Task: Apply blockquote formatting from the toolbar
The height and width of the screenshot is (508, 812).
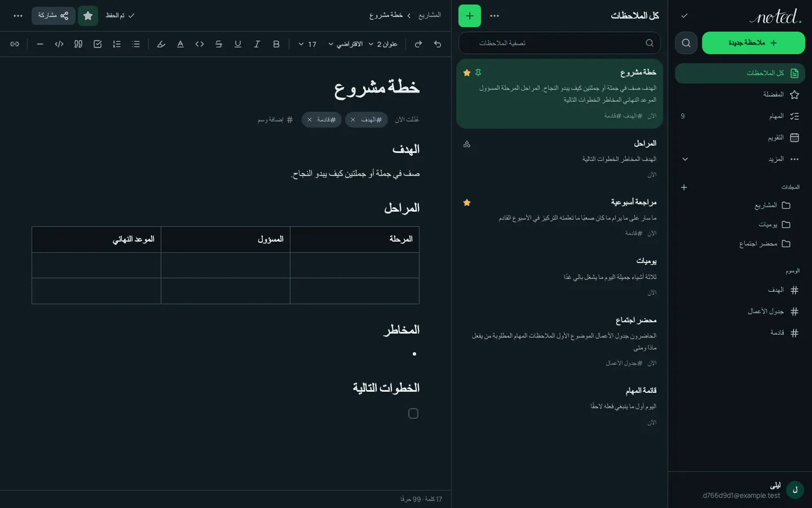Action: pyautogui.click(x=78, y=44)
